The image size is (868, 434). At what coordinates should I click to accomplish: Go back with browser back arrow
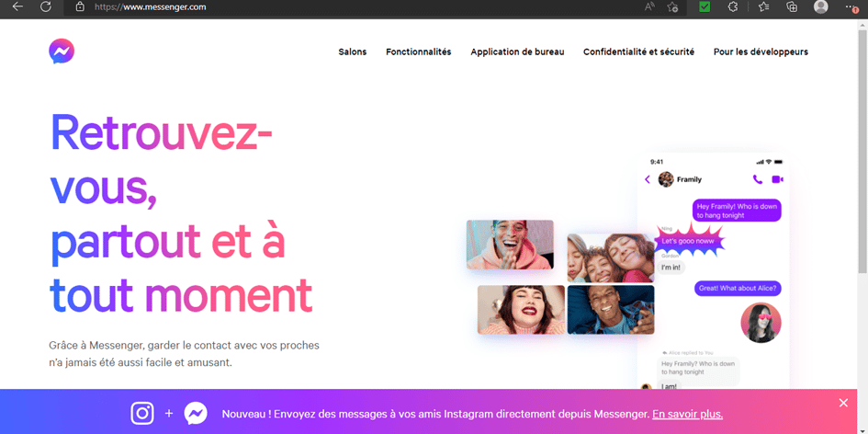(17, 6)
